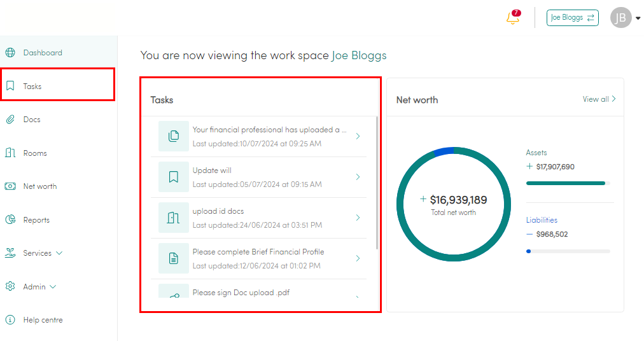Expand the Services submenu chevron
The height and width of the screenshot is (341, 644).
click(x=59, y=253)
